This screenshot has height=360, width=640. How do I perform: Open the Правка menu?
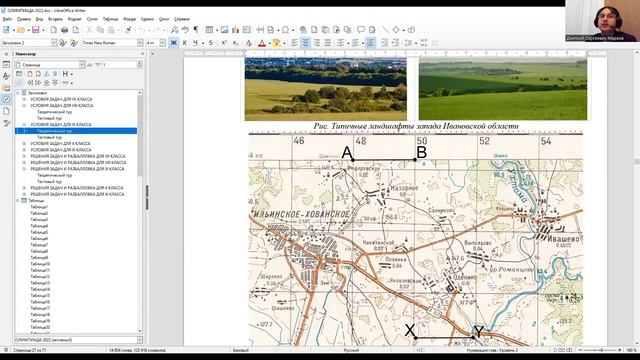point(24,19)
